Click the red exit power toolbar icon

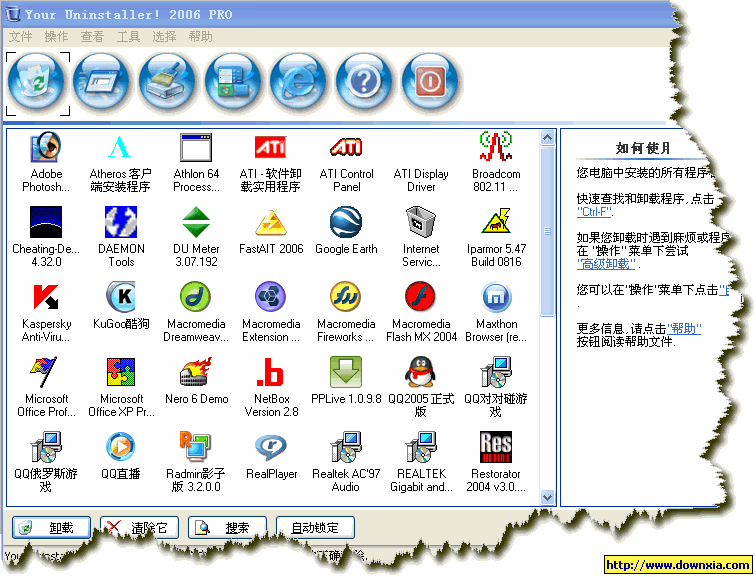[430, 83]
